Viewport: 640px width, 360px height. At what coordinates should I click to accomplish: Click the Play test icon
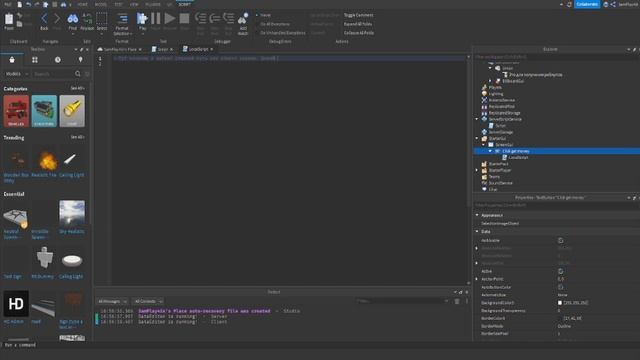(142, 18)
